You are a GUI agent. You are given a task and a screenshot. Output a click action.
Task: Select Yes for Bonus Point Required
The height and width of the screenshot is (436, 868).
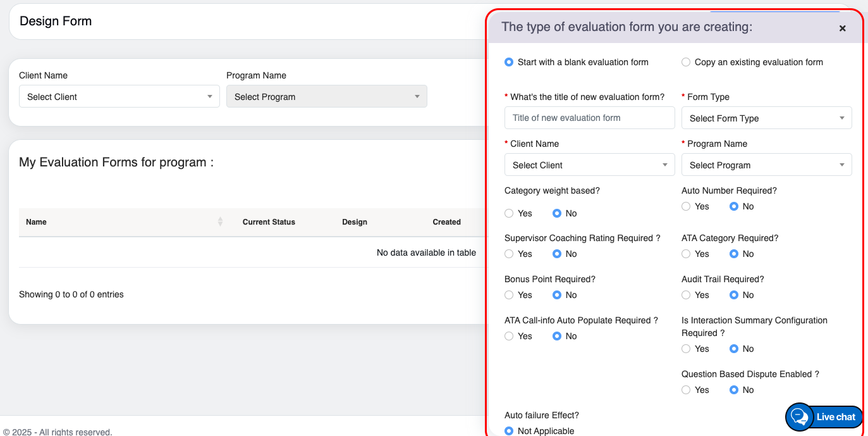click(509, 295)
